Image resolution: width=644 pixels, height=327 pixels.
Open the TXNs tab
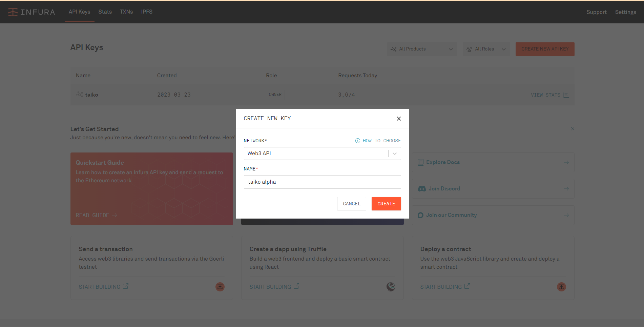[126, 12]
